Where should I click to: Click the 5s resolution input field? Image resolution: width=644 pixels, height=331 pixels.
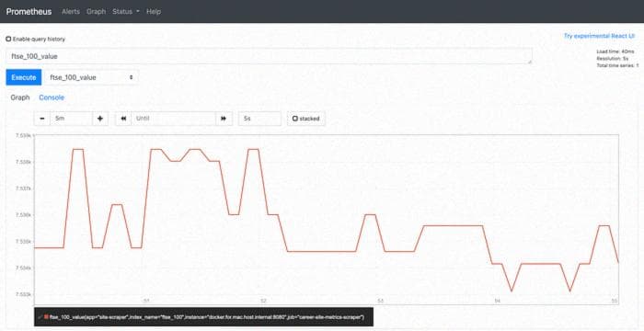click(259, 119)
